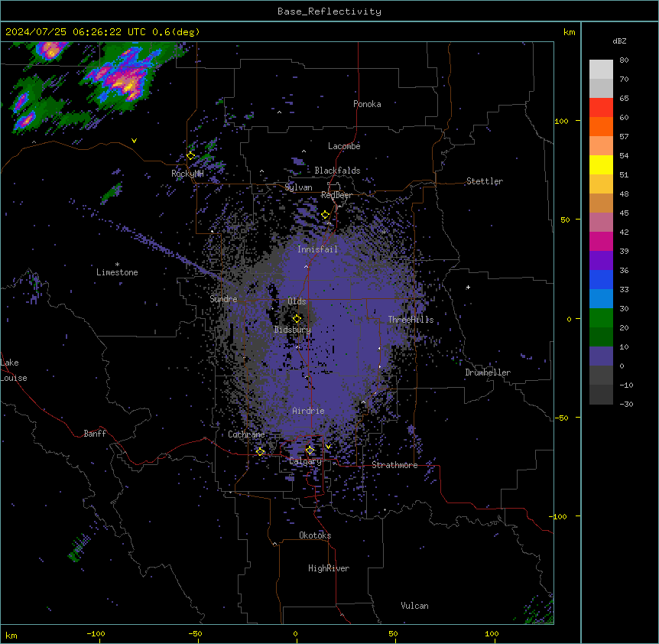This screenshot has height=644, width=659.
Task: Click the yellow diamond marker below RedDeer
Action: [x=326, y=215]
